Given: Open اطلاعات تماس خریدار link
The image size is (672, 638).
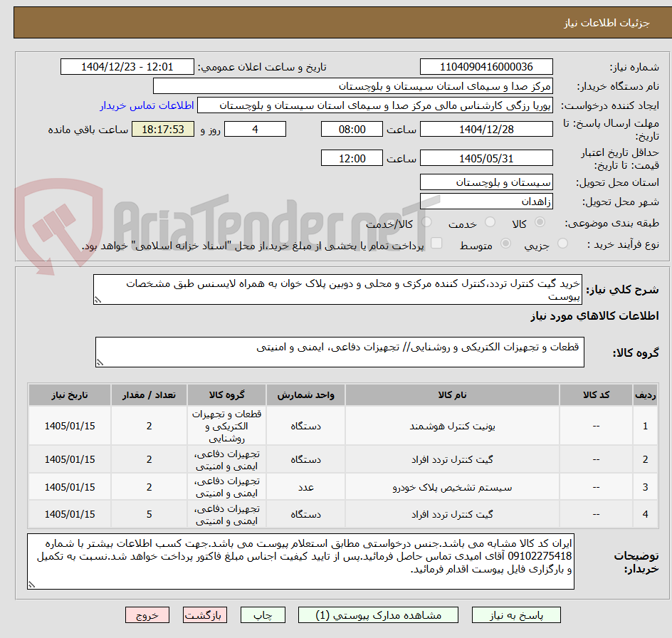Looking at the screenshot, I should click(x=147, y=105).
